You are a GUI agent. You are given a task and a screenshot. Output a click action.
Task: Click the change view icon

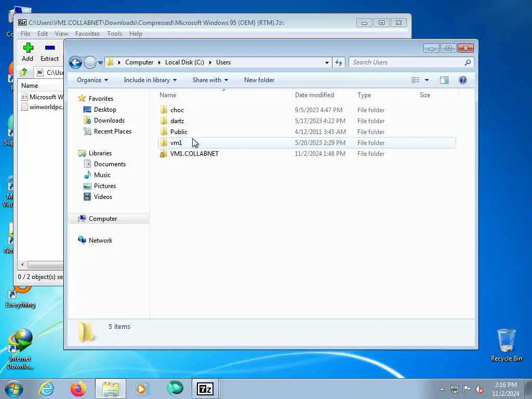[x=415, y=80]
